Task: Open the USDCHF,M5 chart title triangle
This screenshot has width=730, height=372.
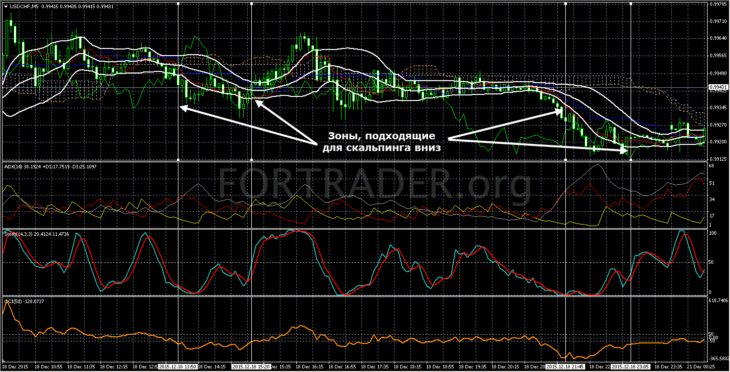Action: click(6, 6)
